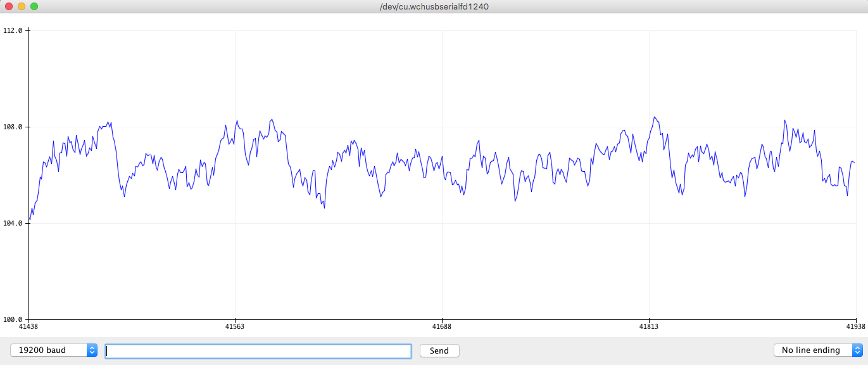
Task: Minimize the serial plotter window
Action: pos(22,6)
